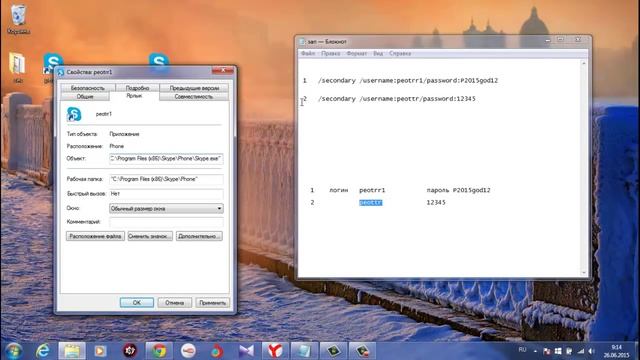This screenshot has height=360, width=640.
Task: Open Yandex Browser from the taskbar
Action: click(275, 351)
